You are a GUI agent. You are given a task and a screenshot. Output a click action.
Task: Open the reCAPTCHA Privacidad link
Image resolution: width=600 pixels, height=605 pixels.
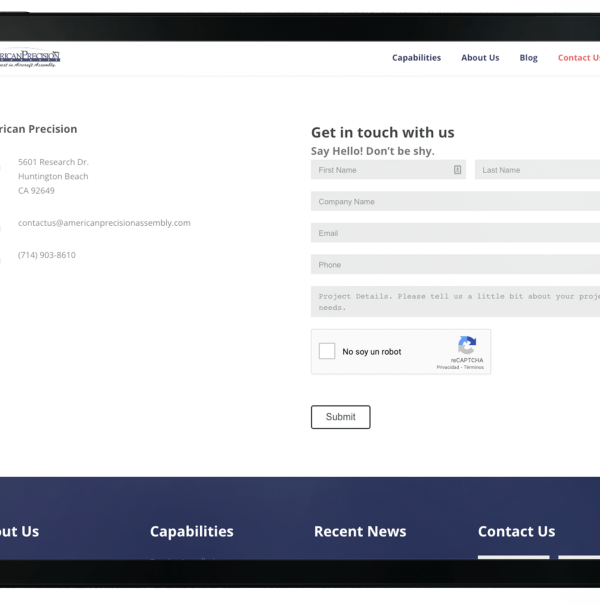448,367
